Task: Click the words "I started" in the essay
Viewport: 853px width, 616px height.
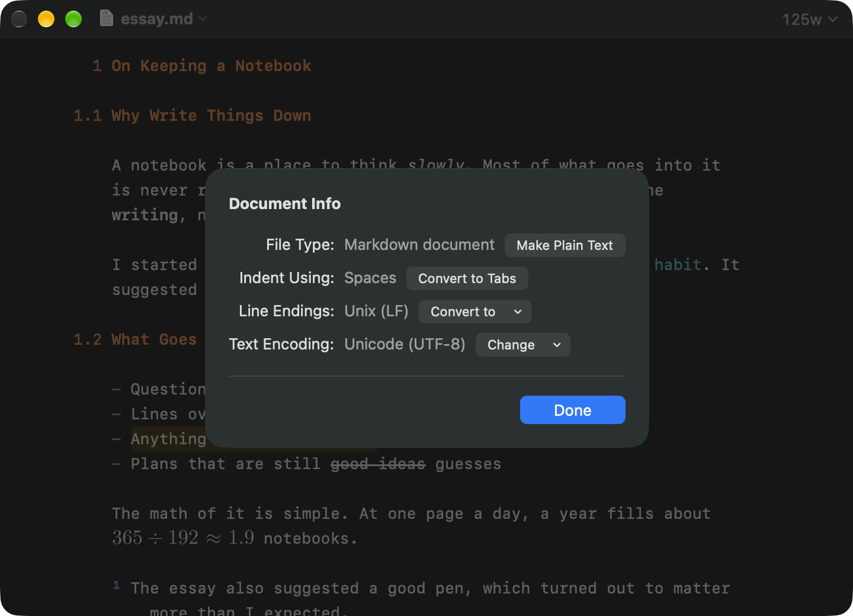Action: click(x=154, y=265)
